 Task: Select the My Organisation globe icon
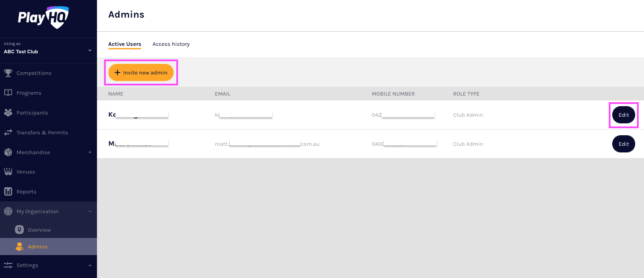pos(8,211)
